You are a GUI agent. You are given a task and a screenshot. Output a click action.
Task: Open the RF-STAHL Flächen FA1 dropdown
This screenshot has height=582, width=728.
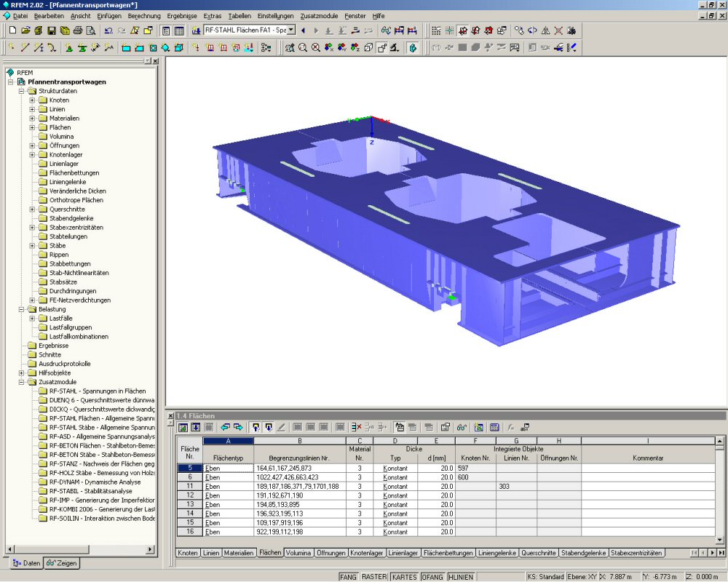[x=291, y=30]
